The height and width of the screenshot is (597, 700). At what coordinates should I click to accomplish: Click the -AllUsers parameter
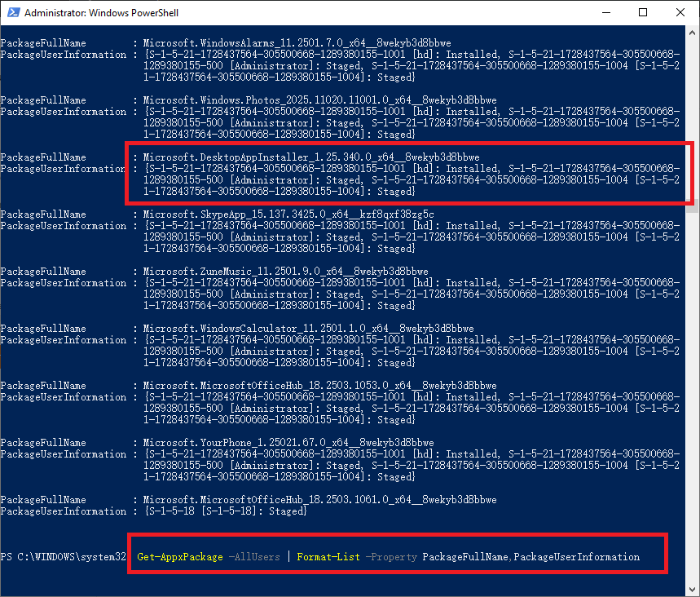(254, 557)
